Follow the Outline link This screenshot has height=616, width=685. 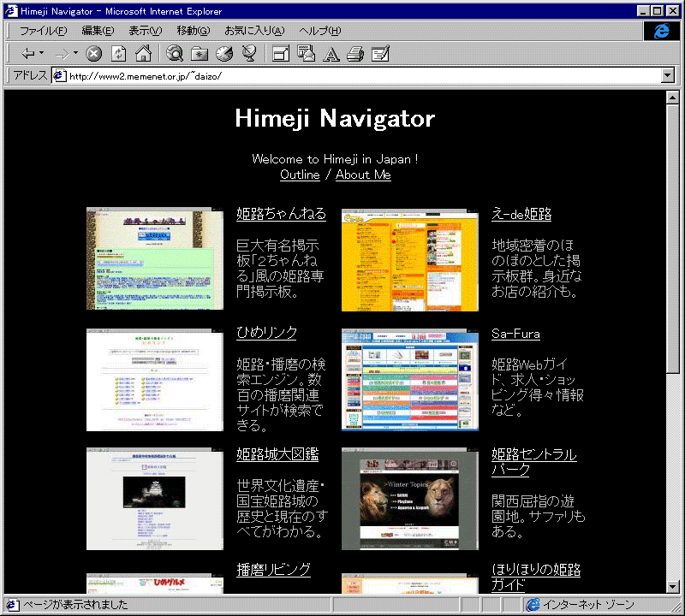click(x=300, y=175)
